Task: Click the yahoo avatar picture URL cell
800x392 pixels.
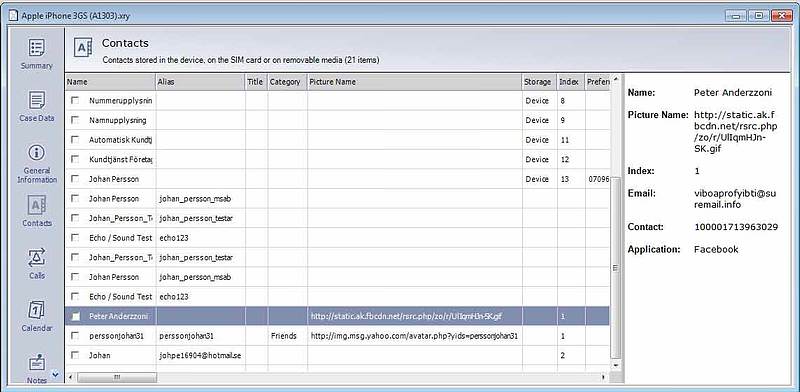Action: point(414,336)
